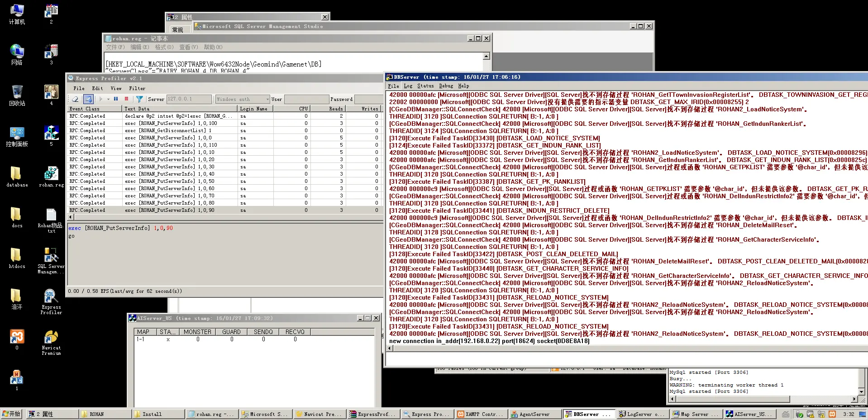Click the blue funnel filter icon
This screenshot has width=868, height=420.
point(139,99)
